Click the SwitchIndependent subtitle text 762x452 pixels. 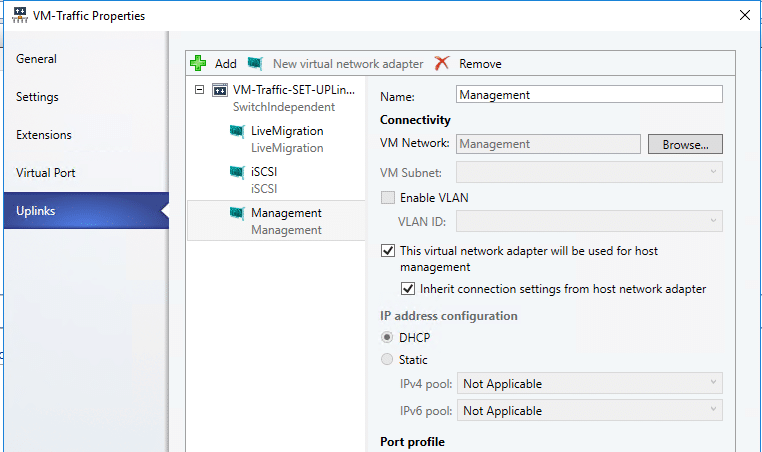(284, 107)
